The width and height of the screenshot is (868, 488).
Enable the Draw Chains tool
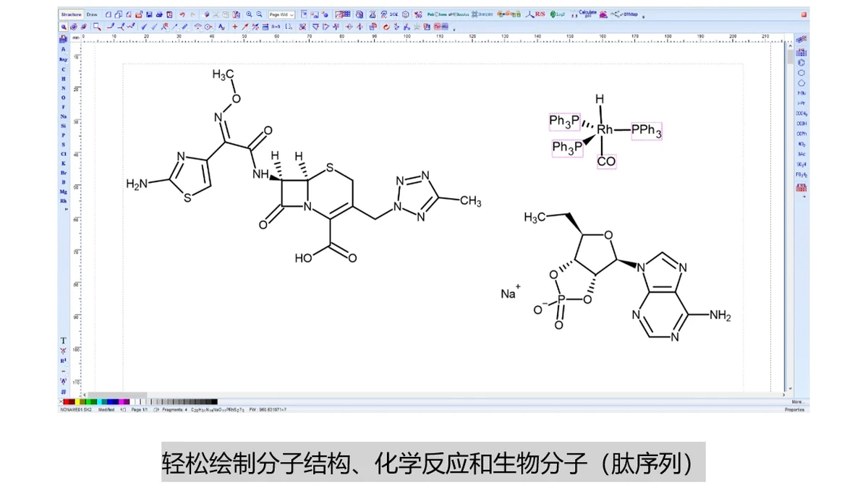pos(131,26)
